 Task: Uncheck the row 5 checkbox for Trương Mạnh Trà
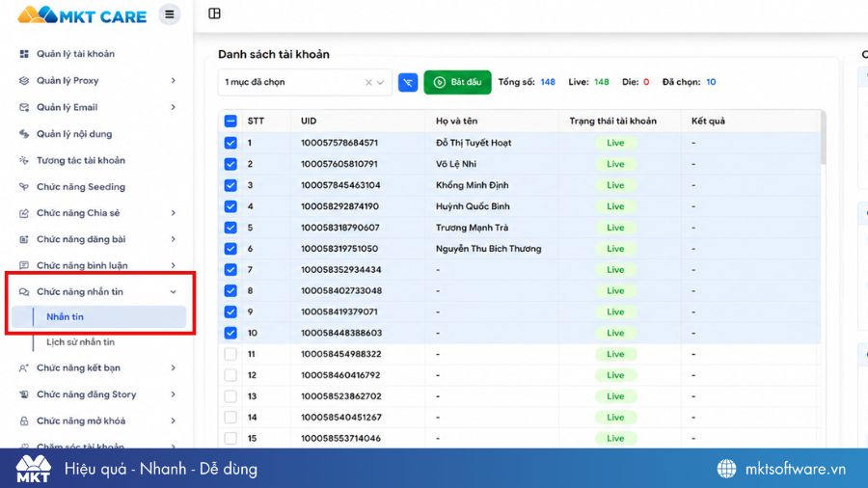pyautogui.click(x=231, y=228)
